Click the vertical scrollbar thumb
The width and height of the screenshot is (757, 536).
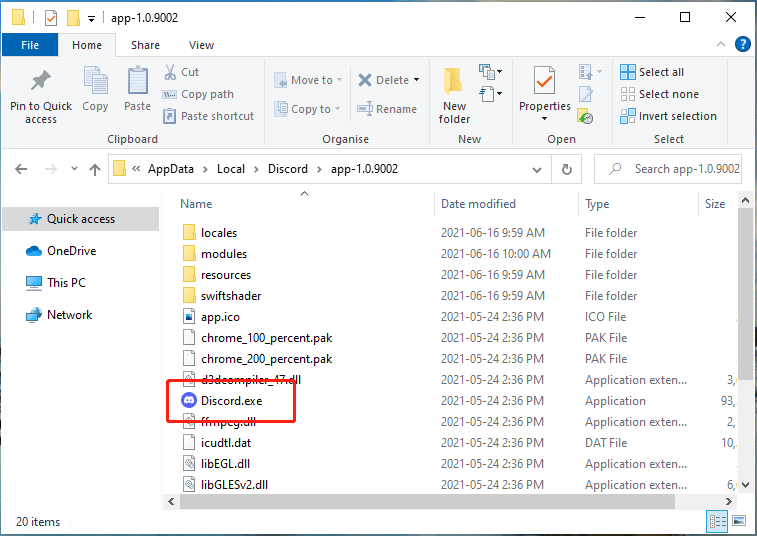click(x=745, y=294)
